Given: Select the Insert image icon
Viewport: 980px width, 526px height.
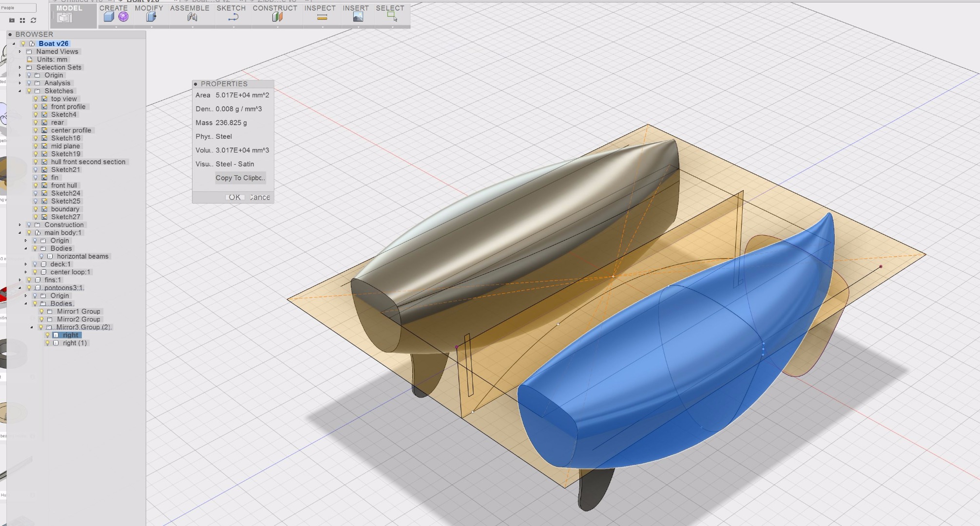Looking at the screenshot, I should tap(358, 17).
